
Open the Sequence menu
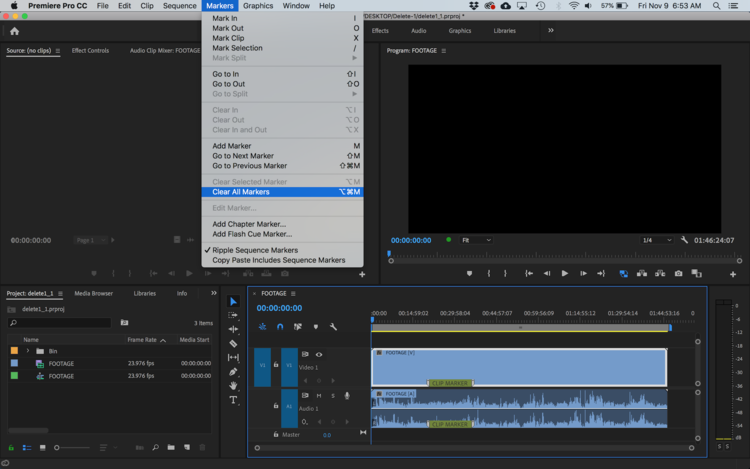[x=179, y=6]
